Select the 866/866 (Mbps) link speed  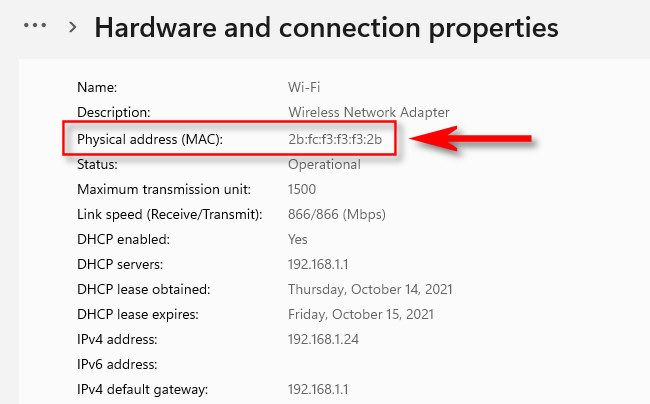point(337,214)
